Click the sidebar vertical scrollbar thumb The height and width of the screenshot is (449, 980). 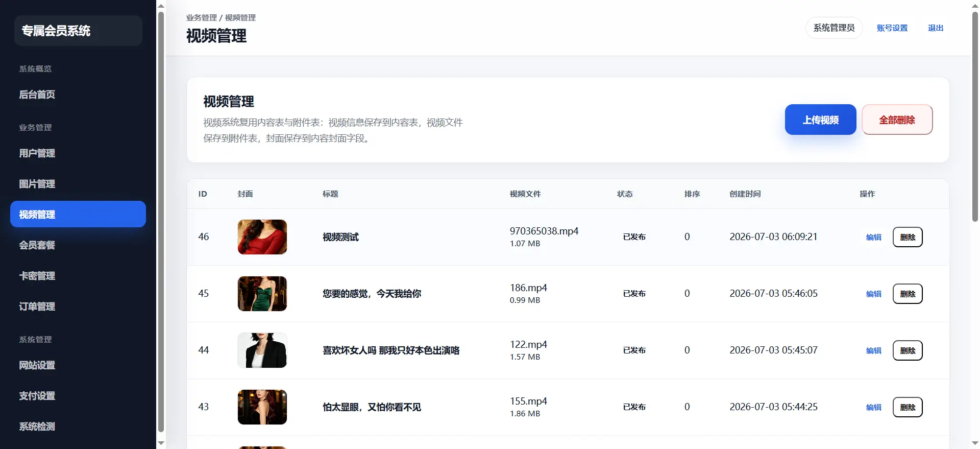tap(161, 222)
